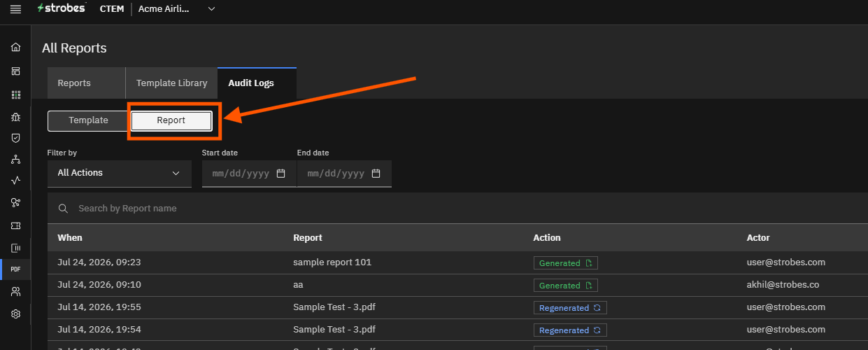Viewport: 868px width, 350px height.
Task: Select Sample Test - 3.pdf at 19:54
Action: click(x=334, y=330)
